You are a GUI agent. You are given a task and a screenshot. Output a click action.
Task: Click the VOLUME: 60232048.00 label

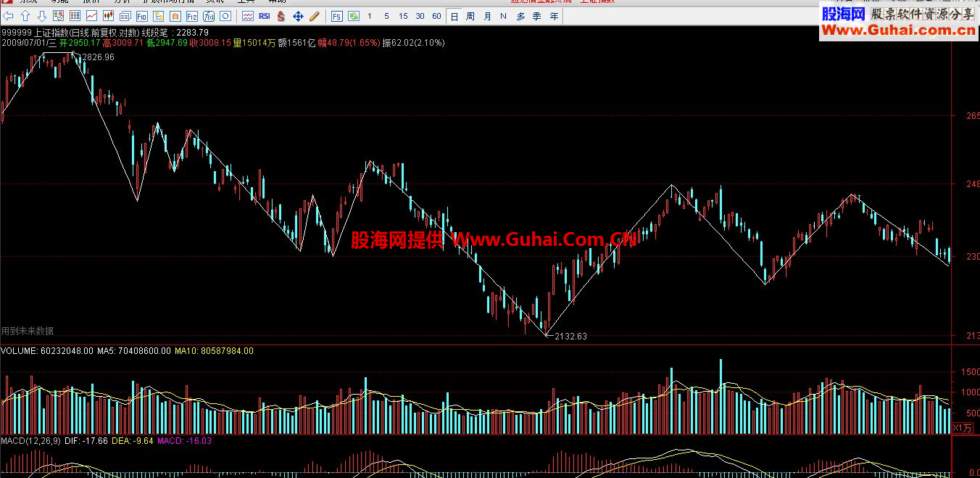(47, 350)
